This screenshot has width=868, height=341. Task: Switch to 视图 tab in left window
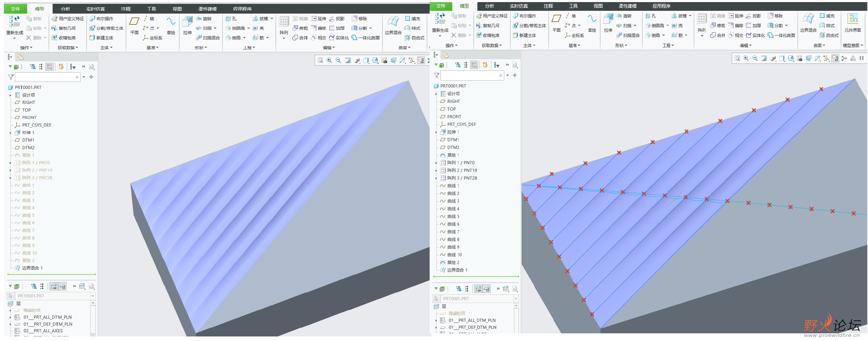coord(177,9)
